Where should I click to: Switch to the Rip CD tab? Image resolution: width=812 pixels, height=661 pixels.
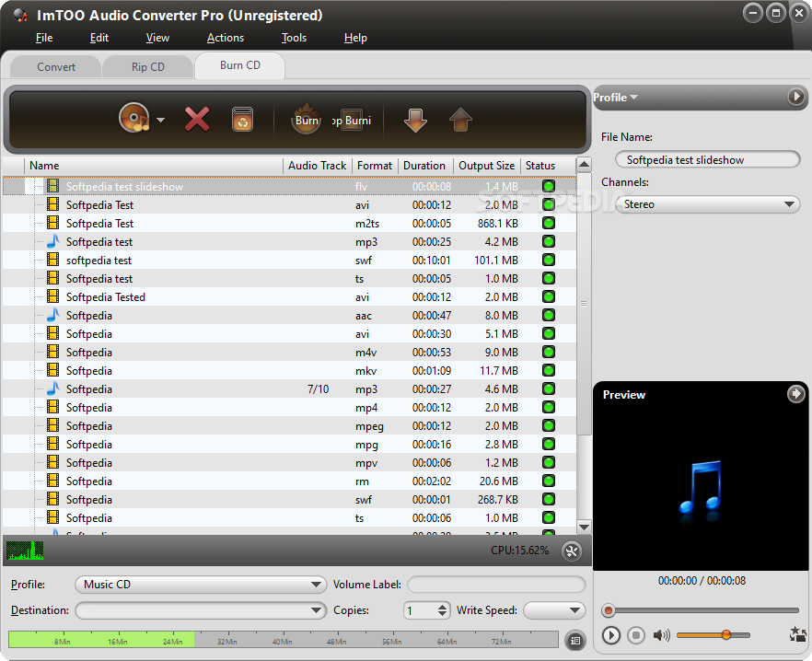148,67
